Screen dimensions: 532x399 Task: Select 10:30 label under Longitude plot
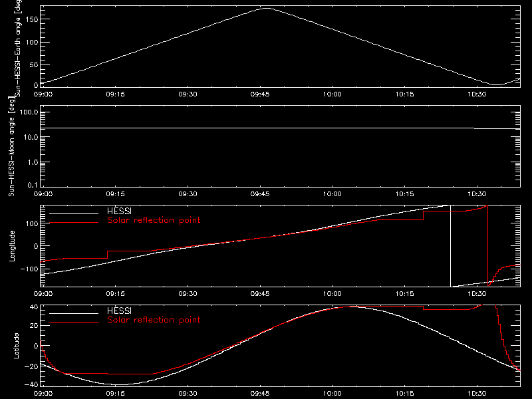[x=477, y=293]
